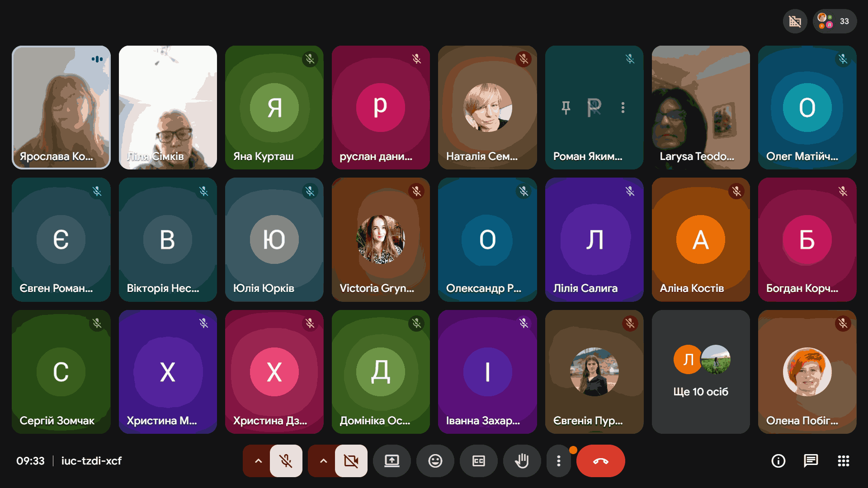The image size is (868, 488).
Task: Open three-dot options on Роман Яким tile
Action: (623, 108)
